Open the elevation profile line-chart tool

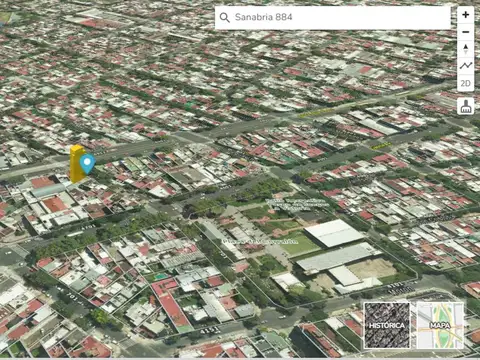[466, 66]
